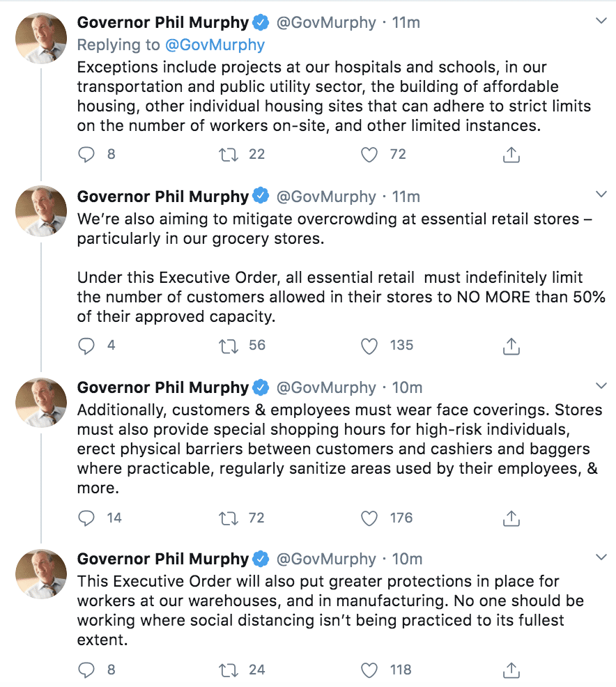This screenshot has width=616, height=687.
Task: Open the more-options chevron on the first tweet
Action: [x=601, y=21]
